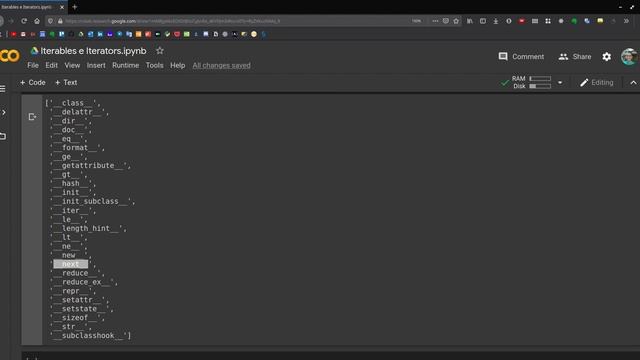Image resolution: width=640 pixels, height=360 pixels.
Task: Share the notebook
Action: point(575,57)
